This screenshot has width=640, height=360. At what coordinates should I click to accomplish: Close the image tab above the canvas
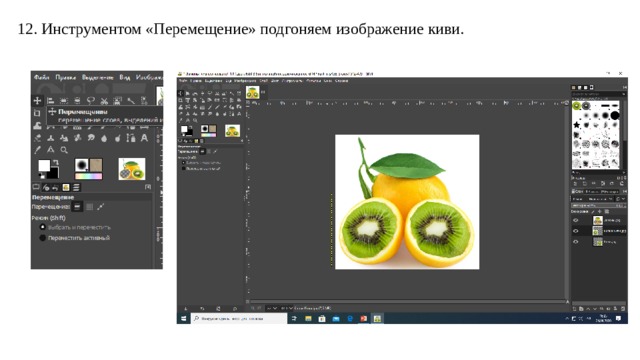[x=263, y=92]
